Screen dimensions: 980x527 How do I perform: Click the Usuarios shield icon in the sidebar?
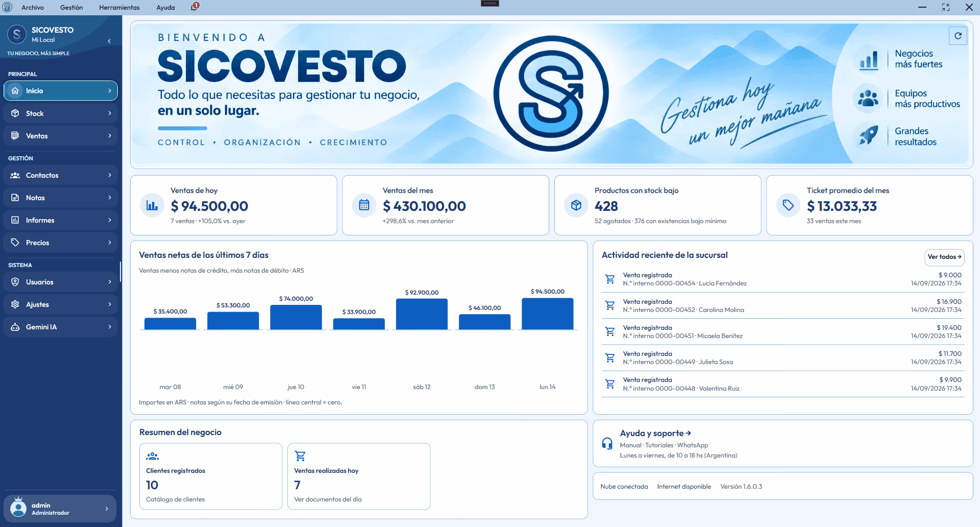(x=15, y=282)
